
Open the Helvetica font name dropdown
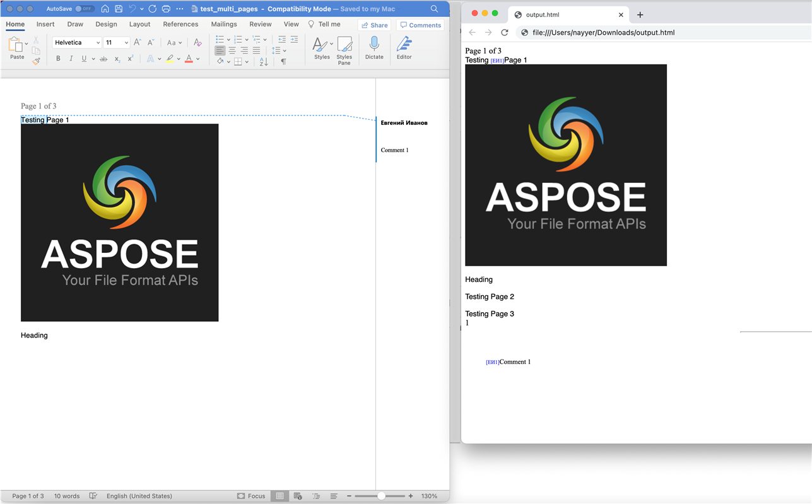[x=76, y=42]
